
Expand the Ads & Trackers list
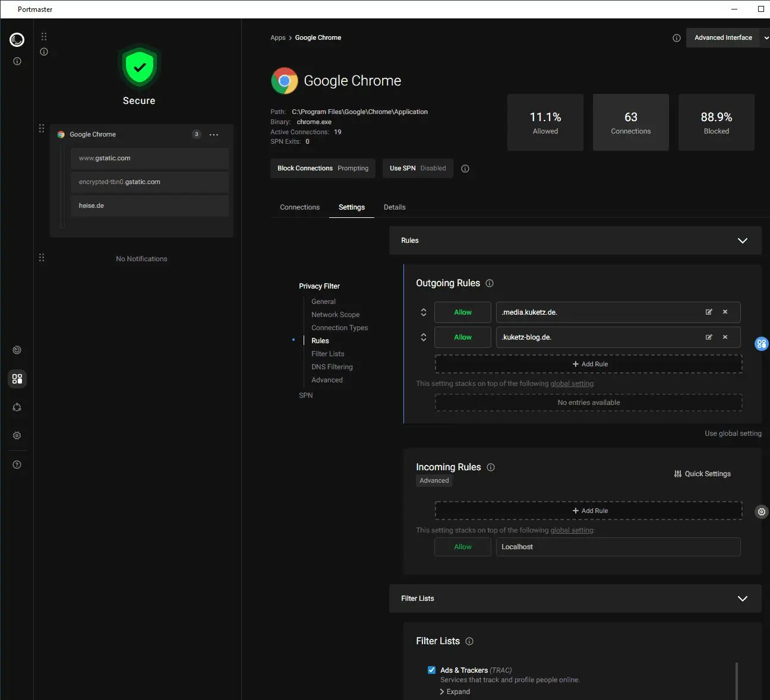[455, 692]
